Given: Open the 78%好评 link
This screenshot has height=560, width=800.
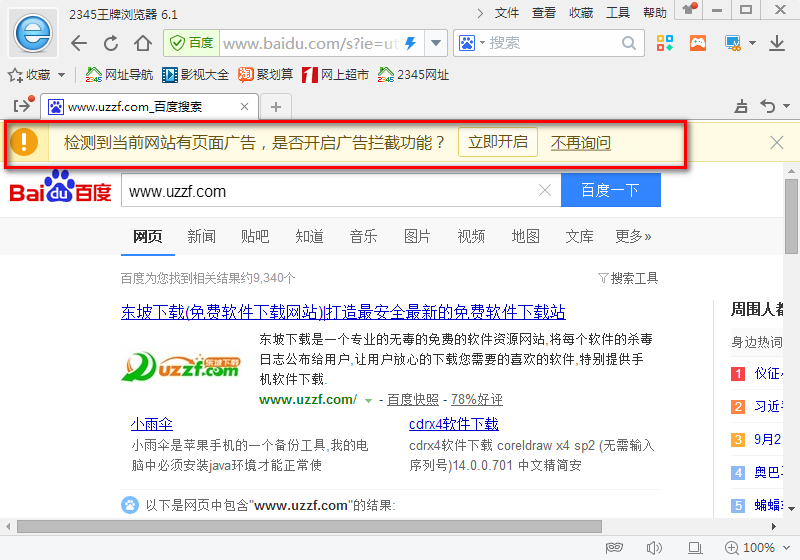Looking at the screenshot, I should [477, 400].
